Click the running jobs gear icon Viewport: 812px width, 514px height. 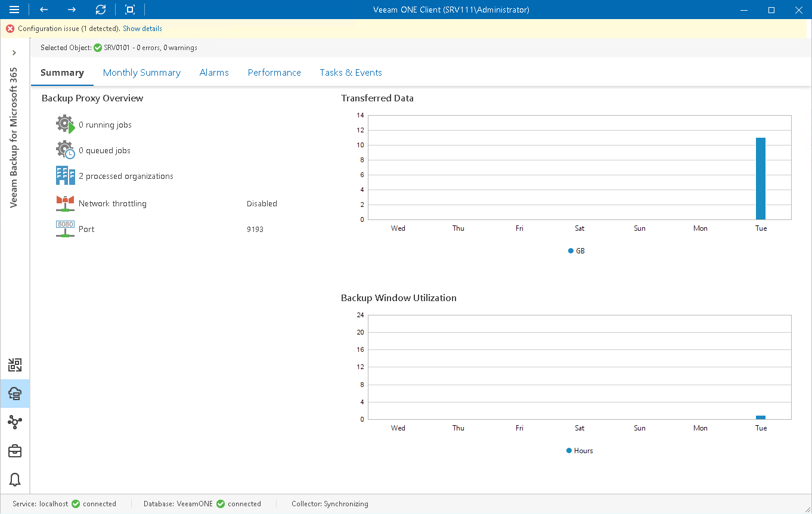65,125
